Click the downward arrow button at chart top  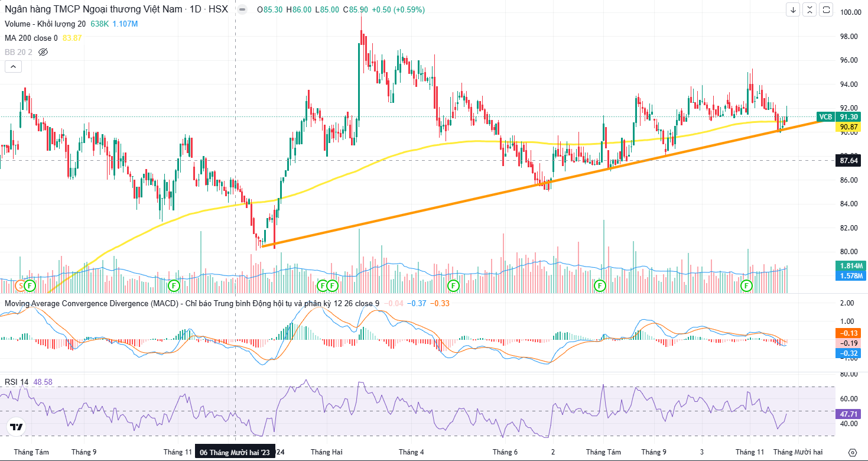click(793, 9)
